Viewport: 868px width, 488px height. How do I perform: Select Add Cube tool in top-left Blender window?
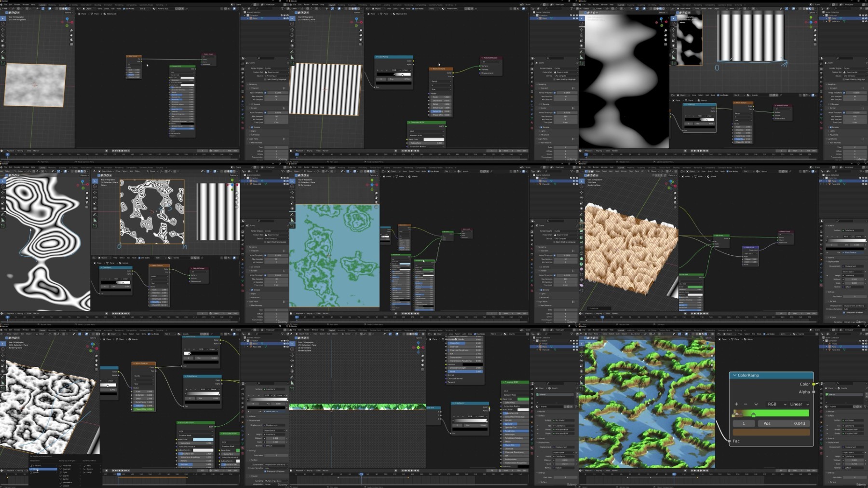coord(3,63)
